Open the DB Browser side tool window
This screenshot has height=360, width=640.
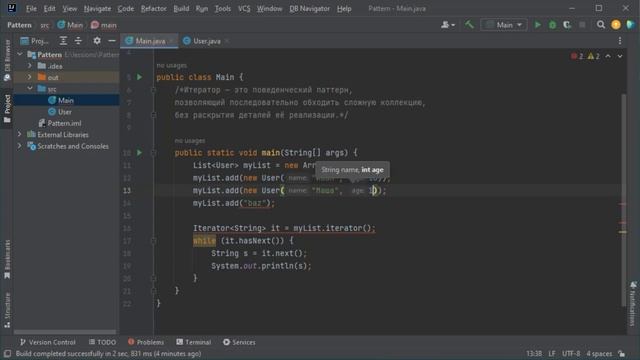[7, 60]
